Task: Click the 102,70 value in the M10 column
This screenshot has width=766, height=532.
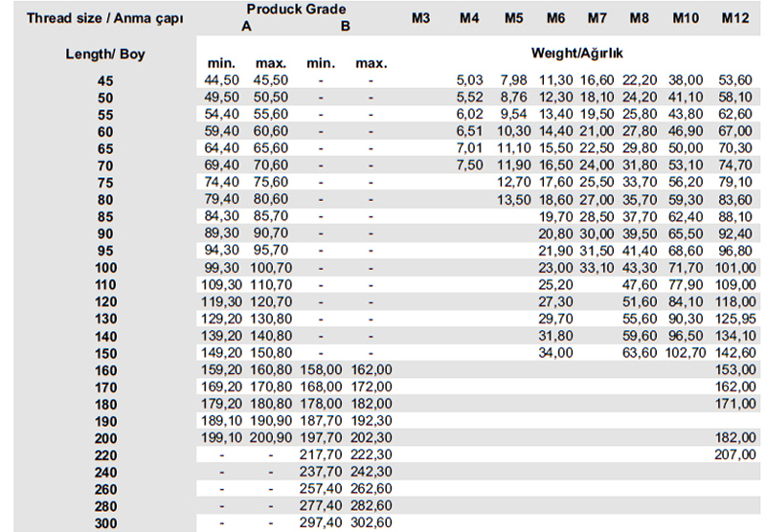Action: pos(686,352)
